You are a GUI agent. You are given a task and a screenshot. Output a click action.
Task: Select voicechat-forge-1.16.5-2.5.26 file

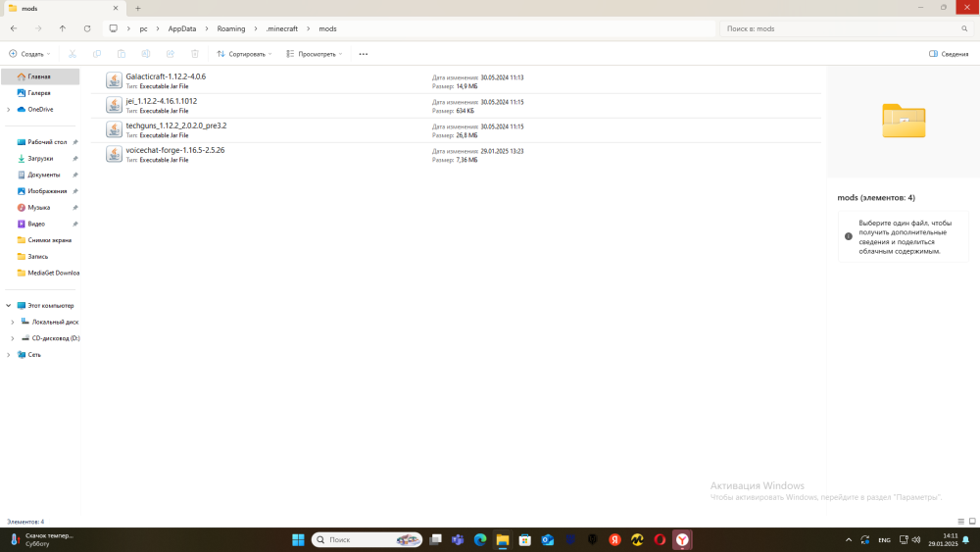pyautogui.click(x=457, y=154)
